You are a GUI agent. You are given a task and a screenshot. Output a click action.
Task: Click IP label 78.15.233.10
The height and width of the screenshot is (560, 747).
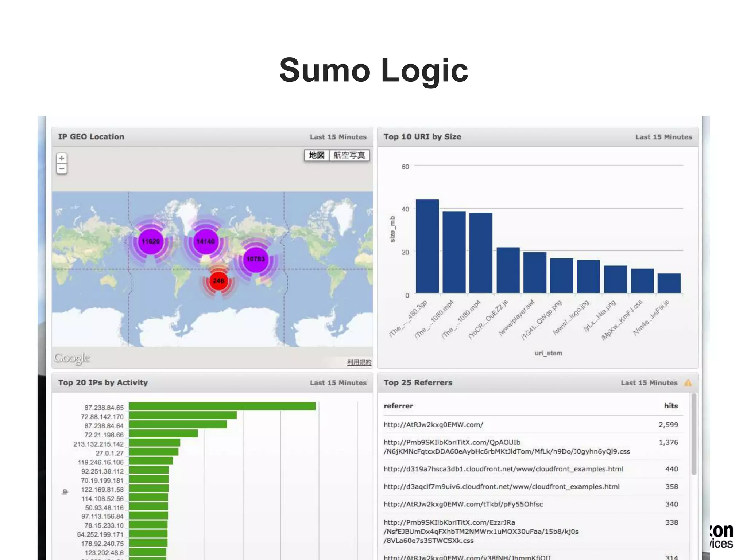pos(104,525)
